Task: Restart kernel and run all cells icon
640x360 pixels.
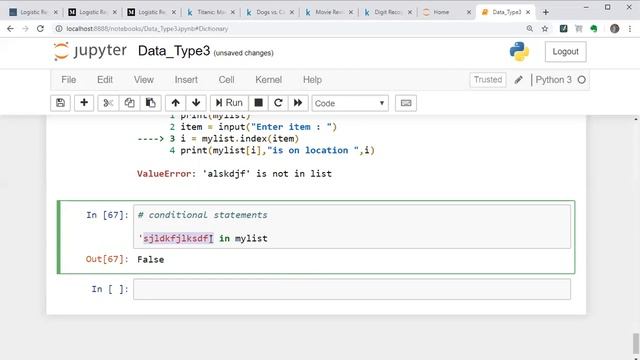Action: pos(298,103)
